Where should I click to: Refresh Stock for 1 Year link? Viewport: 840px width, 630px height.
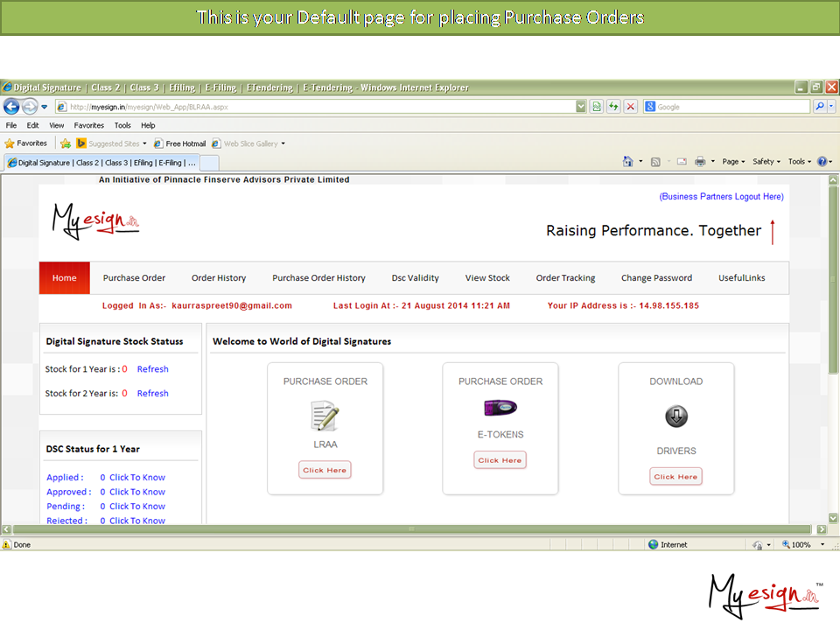tap(152, 369)
